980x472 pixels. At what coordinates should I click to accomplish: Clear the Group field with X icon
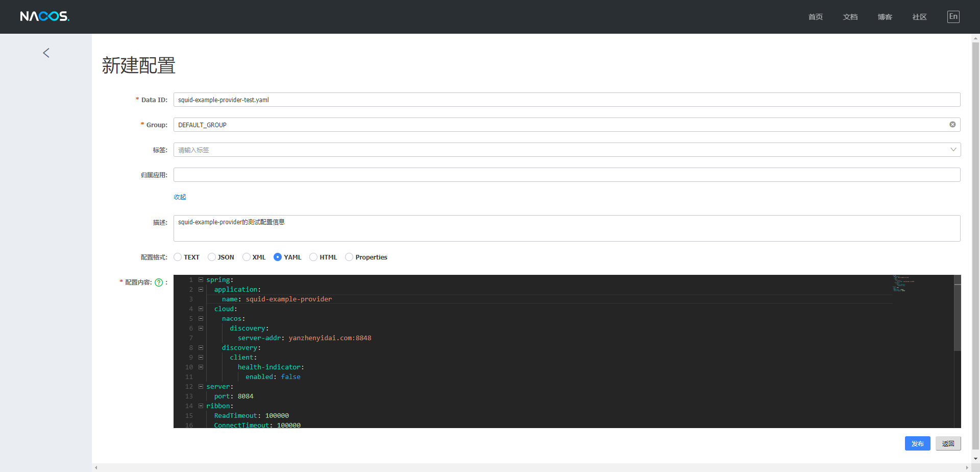point(952,125)
